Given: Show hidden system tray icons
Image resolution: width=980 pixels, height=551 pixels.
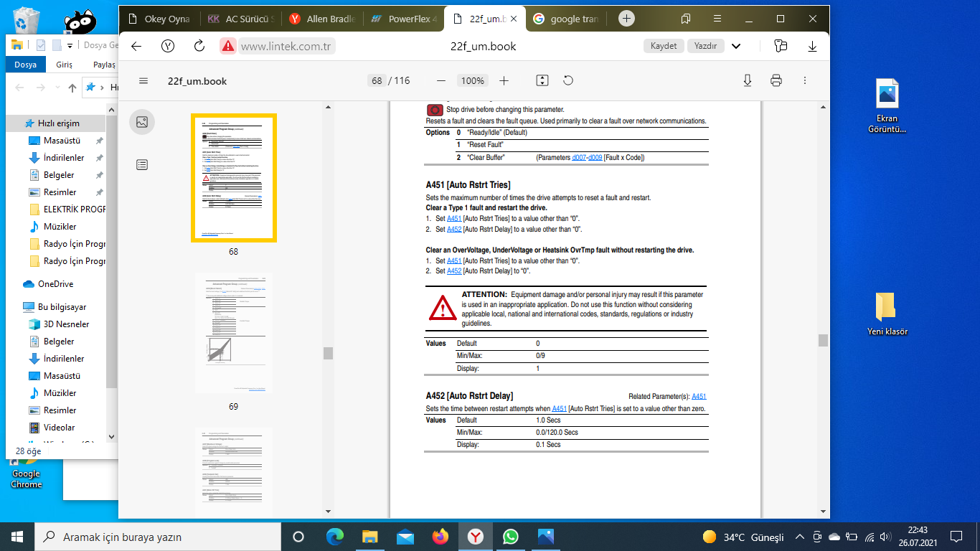Looking at the screenshot, I should tap(800, 537).
